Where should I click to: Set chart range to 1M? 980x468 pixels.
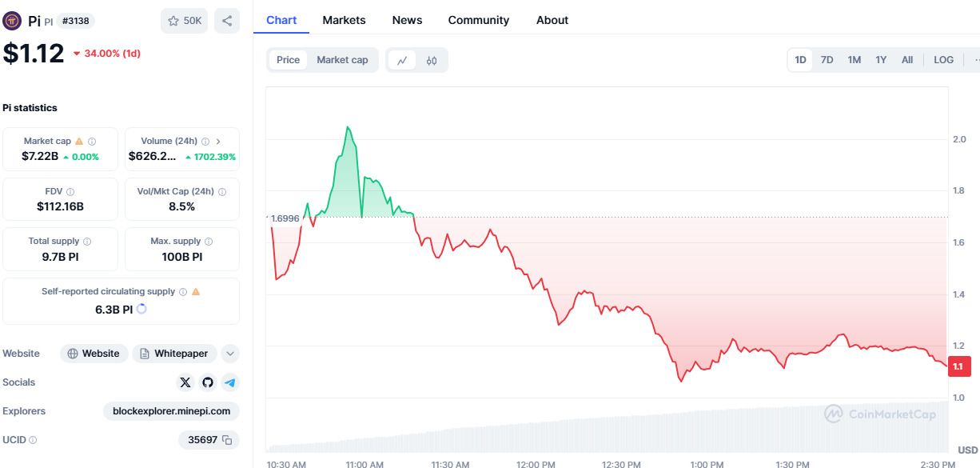855,60
